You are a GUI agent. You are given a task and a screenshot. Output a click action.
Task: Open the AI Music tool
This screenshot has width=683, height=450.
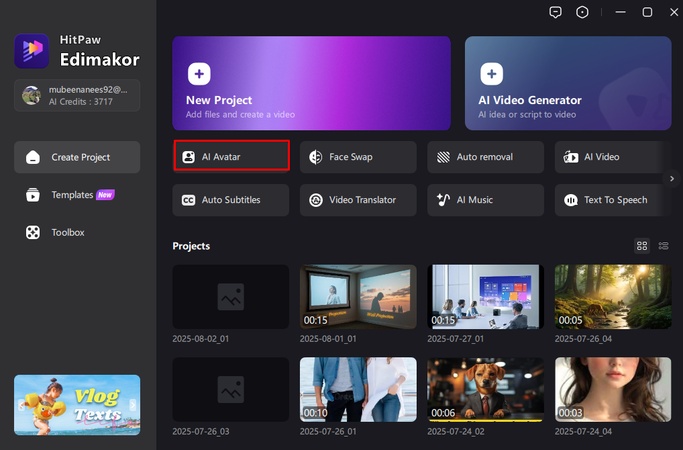click(x=486, y=200)
